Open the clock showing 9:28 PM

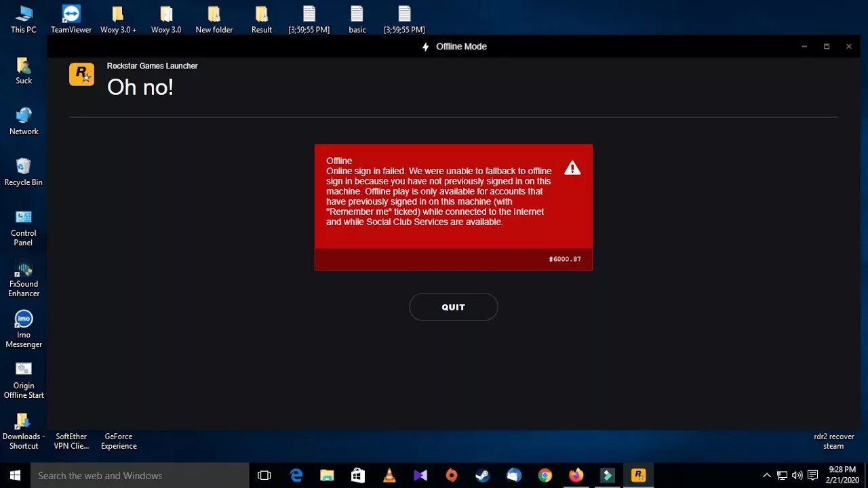coord(842,474)
